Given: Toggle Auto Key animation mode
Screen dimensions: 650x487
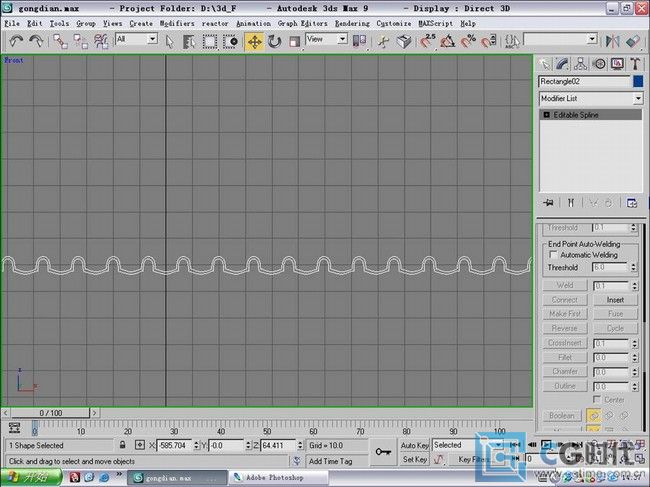Looking at the screenshot, I should pyautogui.click(x=415, y=445).
